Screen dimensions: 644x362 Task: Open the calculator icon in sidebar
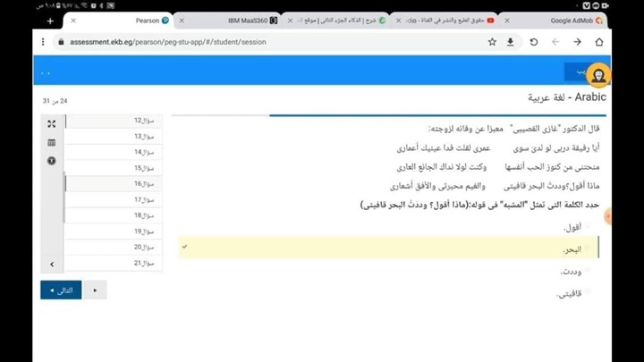pos(52,142)
